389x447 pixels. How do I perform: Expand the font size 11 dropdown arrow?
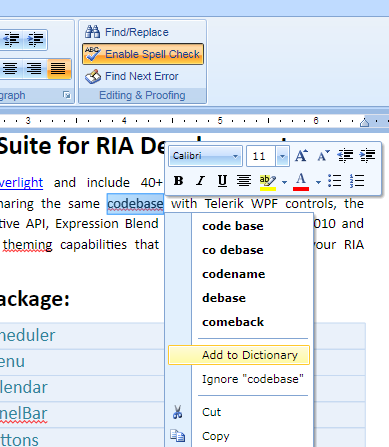pos(282,156)
